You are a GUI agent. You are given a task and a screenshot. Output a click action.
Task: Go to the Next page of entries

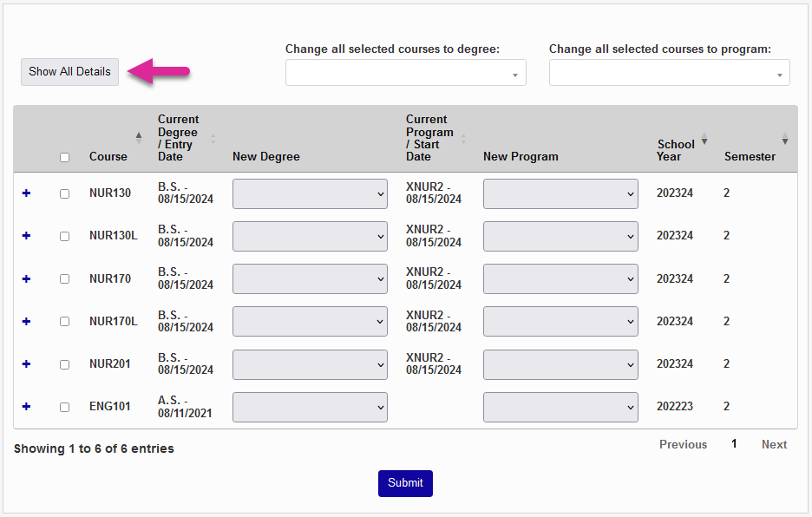[773, 444]
